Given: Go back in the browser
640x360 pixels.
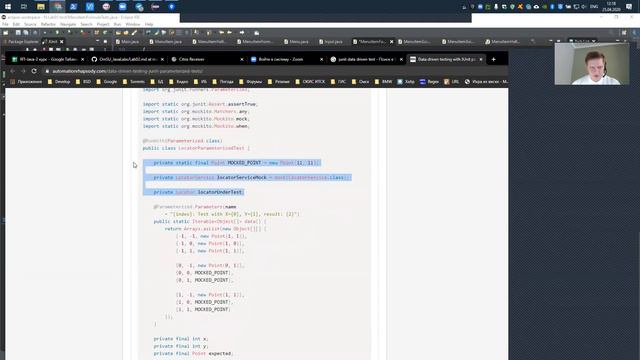Looking at the screenshot, I should tap(12, 71).
